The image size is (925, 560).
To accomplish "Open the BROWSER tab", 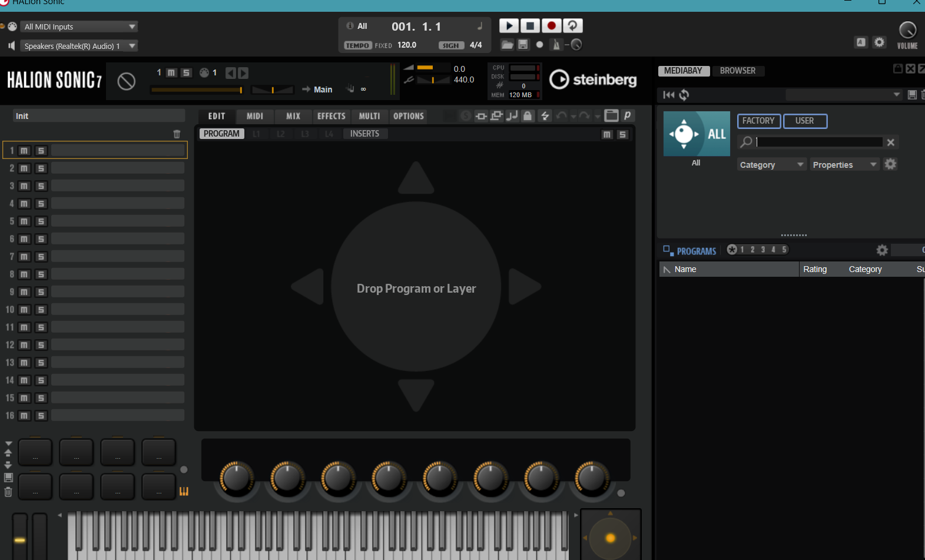I will [x=738, y=71].
